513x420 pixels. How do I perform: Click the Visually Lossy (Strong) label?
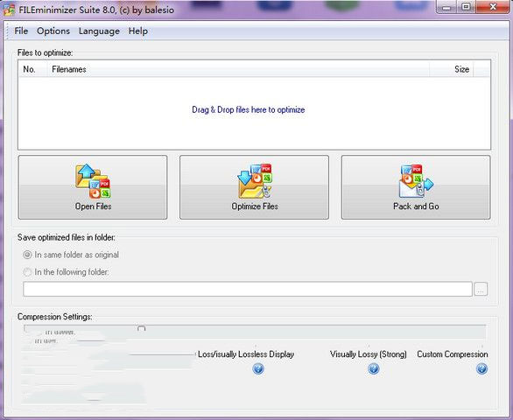coord(368,354)
